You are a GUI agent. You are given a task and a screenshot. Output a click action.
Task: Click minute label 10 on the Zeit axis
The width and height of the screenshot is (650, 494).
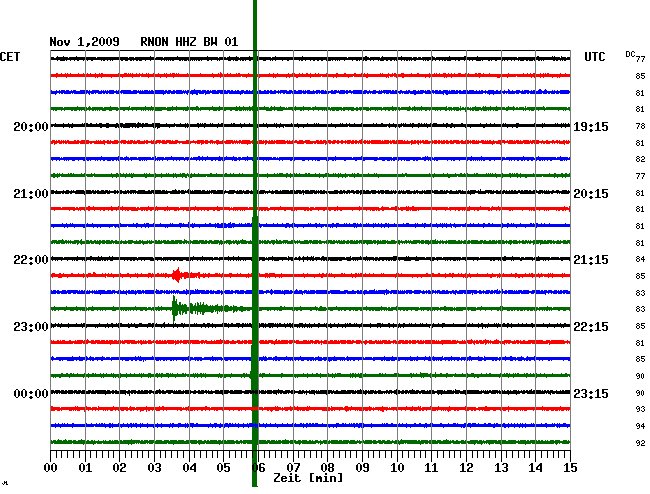tap(397, 468)
